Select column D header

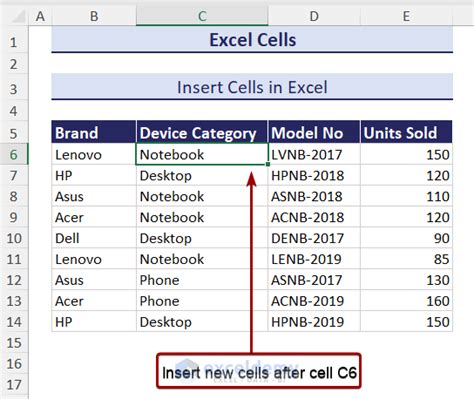coord(314,16)
